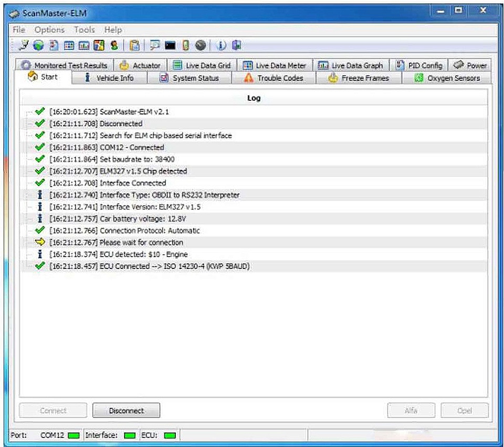Select log entry Set baudrate to: 38400
The image size is (504, 447).
click(x=254, y=159)
